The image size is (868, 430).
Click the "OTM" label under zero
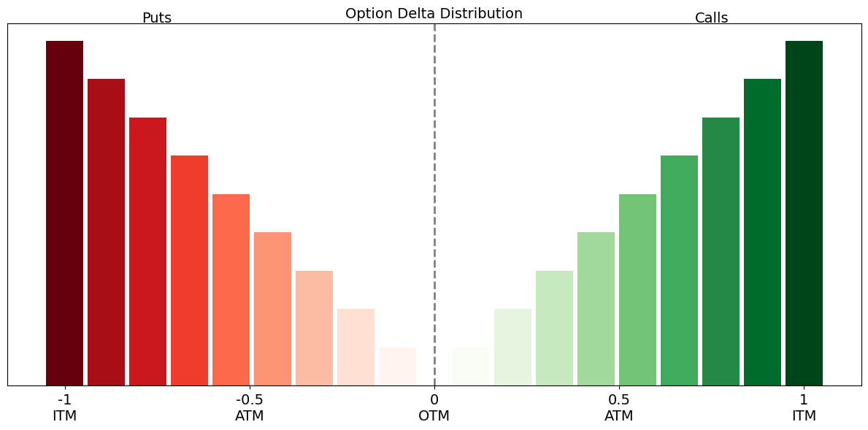pyautogui.click(x=434, y=416)
